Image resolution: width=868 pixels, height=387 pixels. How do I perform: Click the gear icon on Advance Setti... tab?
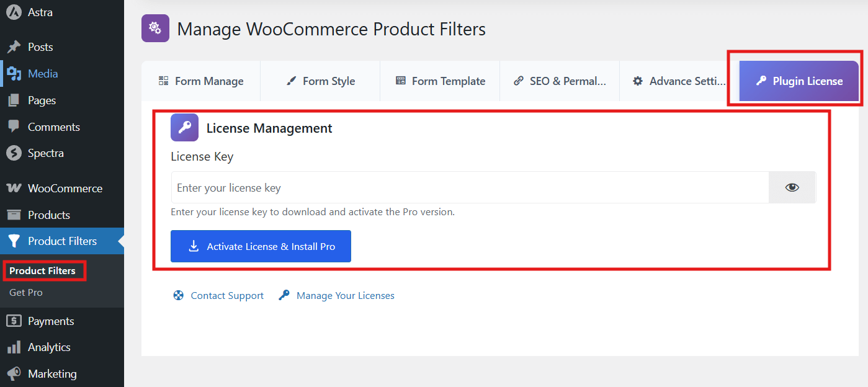pyautogui.click(x=638, y=81)
